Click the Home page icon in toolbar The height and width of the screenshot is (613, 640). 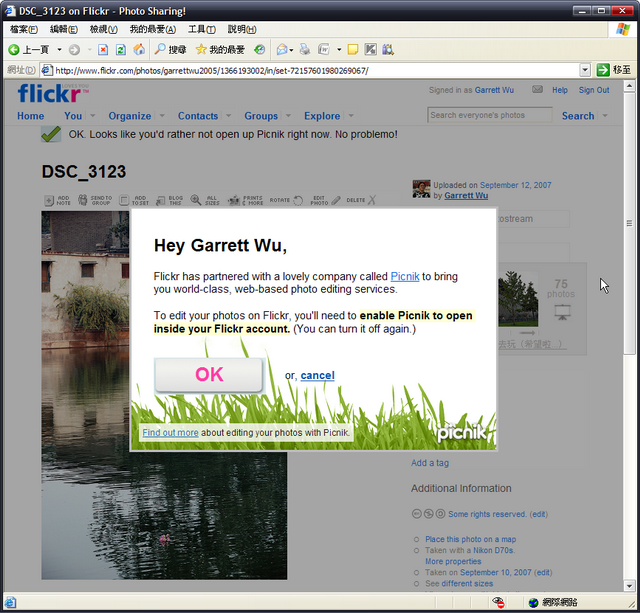tap(139, 49)
